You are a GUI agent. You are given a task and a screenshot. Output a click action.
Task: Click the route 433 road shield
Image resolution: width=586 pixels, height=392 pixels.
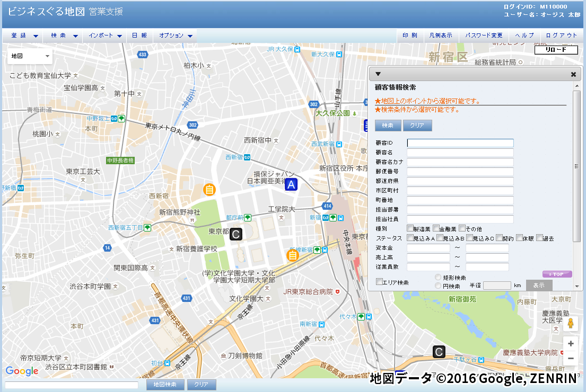[142, 55]
